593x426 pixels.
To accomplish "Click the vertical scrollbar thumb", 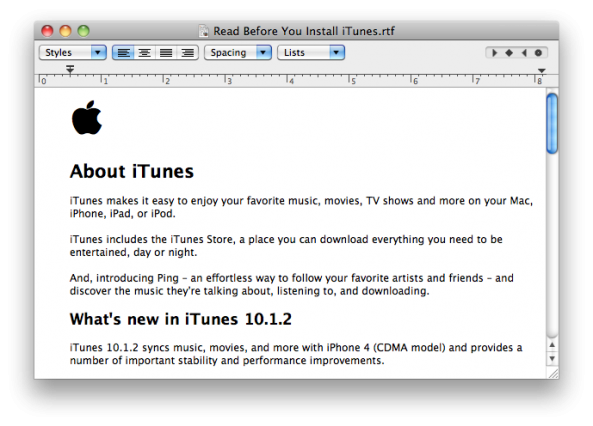I will (552, 123).
